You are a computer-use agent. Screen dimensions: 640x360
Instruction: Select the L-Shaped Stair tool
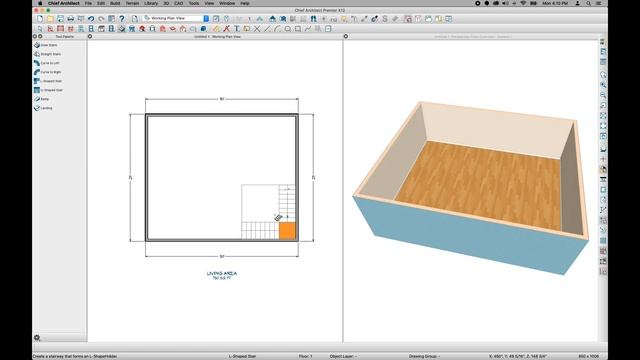coord(48,81)
